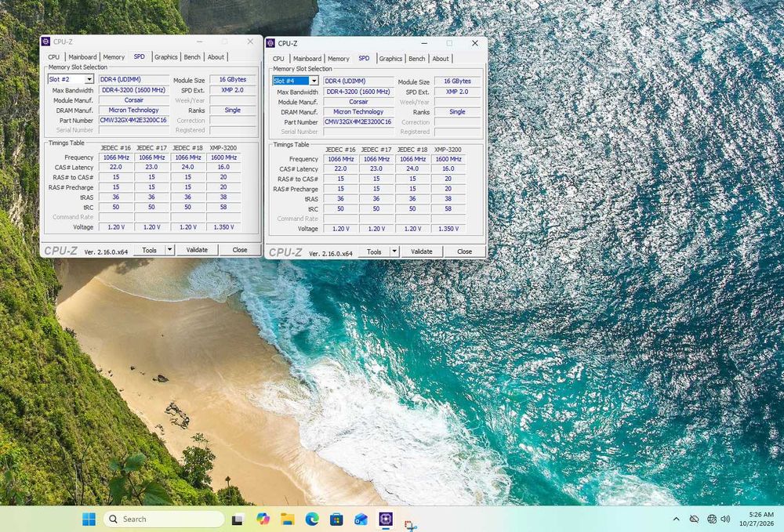Viewport: 784px width, 532px height.
Task: Switch to Bench tab in left window
Action: click(x=192, y=57)
